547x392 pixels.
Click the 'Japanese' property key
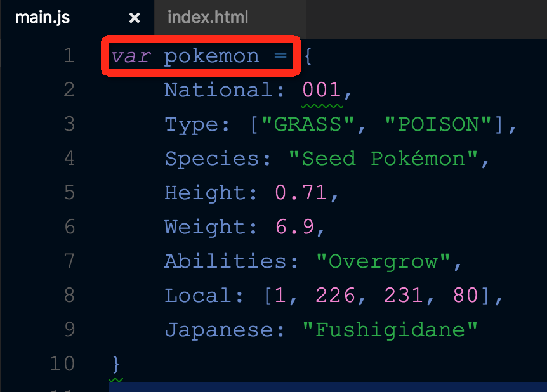(218, 330)
